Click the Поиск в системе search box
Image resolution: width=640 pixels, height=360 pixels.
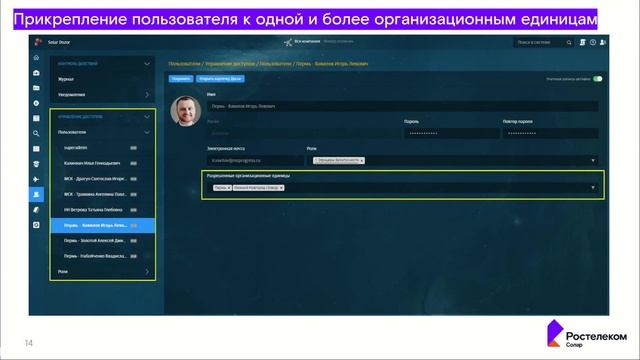pos(543,42)
